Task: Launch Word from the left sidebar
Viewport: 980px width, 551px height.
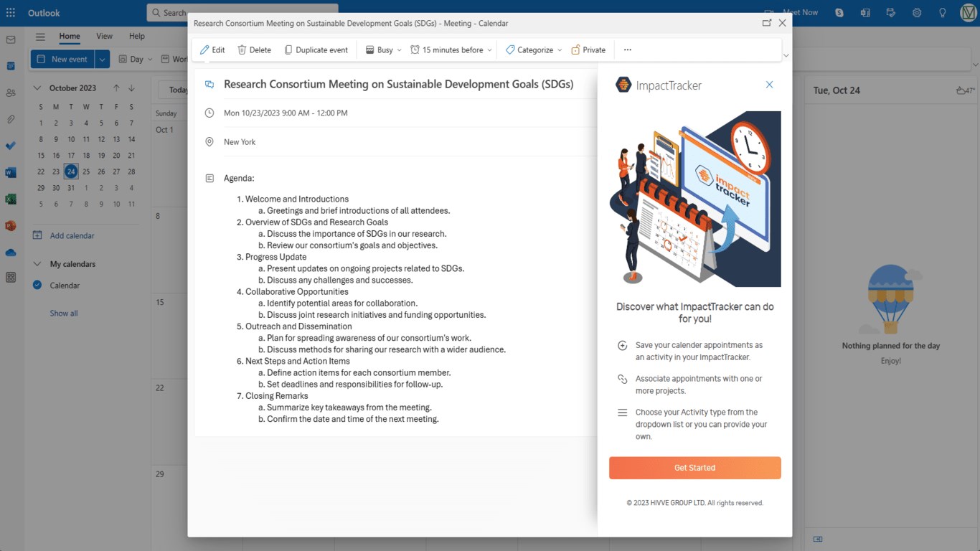Action: point(11,172)
